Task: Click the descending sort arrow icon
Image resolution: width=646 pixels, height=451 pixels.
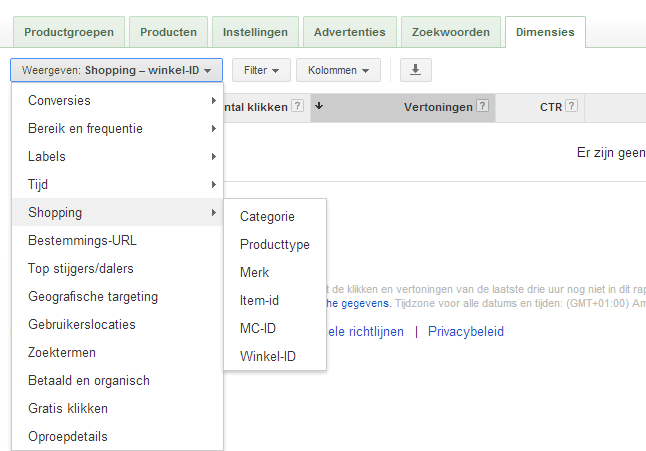Action: click(x=319, y=106)
